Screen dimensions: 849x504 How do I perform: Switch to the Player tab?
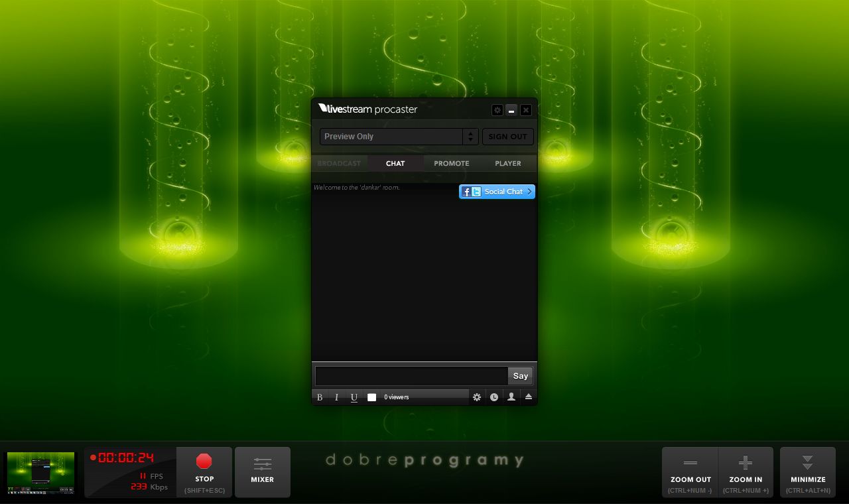[508, 163]
